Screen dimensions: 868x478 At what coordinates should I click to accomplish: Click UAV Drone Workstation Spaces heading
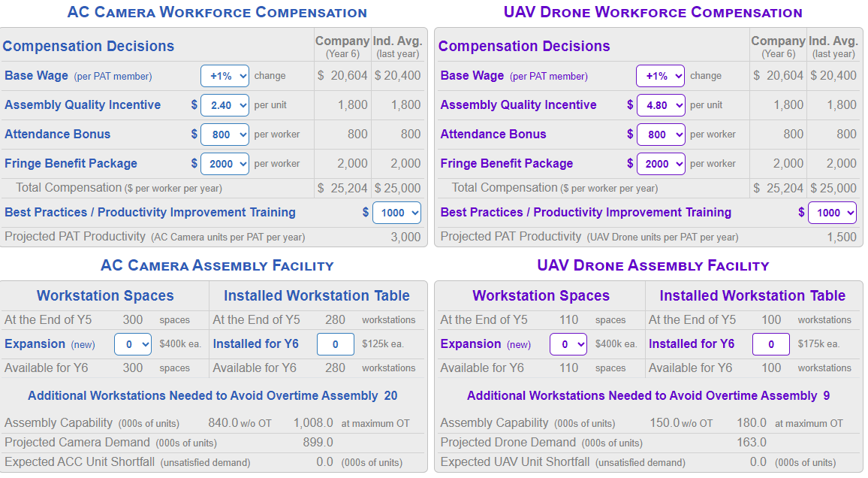pyautogui.click(x=541, y=296)
